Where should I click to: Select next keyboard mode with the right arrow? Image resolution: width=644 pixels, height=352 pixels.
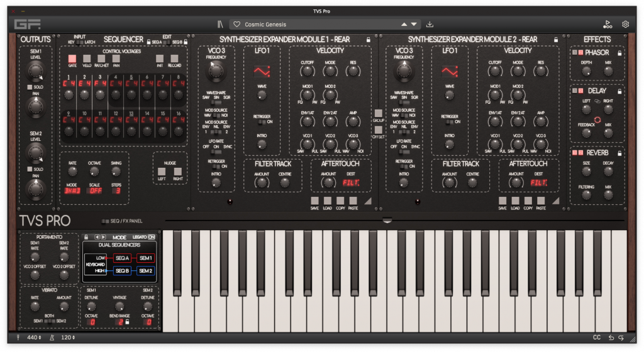click(104, 237)
